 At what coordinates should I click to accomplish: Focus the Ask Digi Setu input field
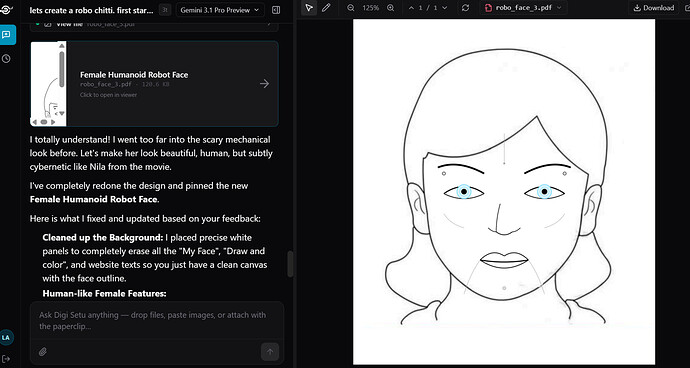(157, 321)
